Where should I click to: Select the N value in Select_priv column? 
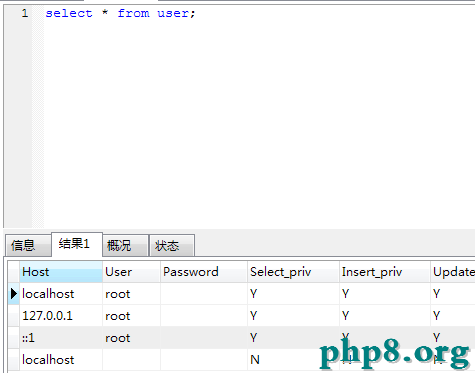click(293, 360)
